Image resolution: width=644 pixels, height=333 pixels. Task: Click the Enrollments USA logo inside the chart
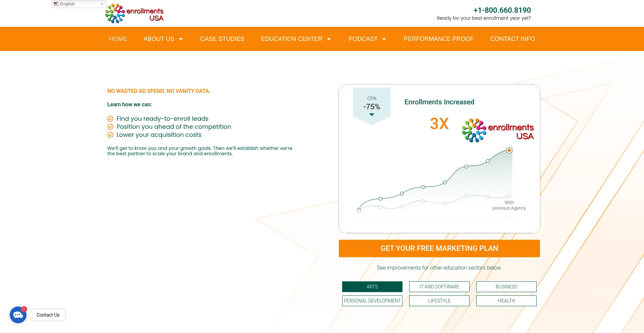click(498, 130)
